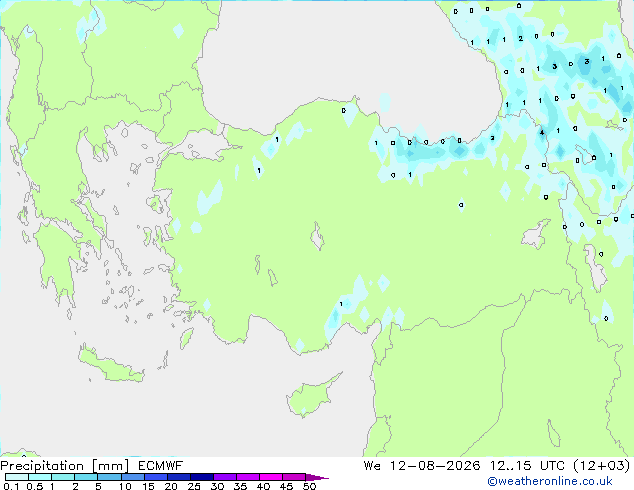Click the Rhodes island outline
Screen dimensions: 634x490
[186, 338]
